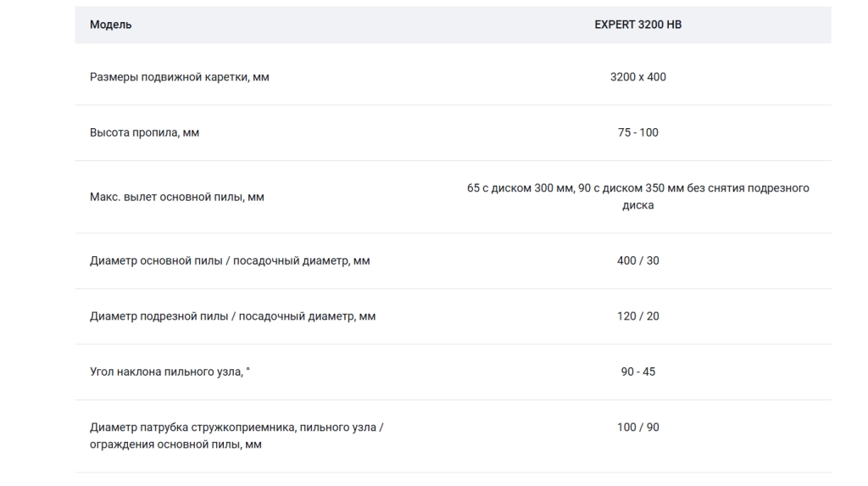Click 'Угол наклона пильного узла' label
Screen dimensions: 868x486
coord(170,371)
